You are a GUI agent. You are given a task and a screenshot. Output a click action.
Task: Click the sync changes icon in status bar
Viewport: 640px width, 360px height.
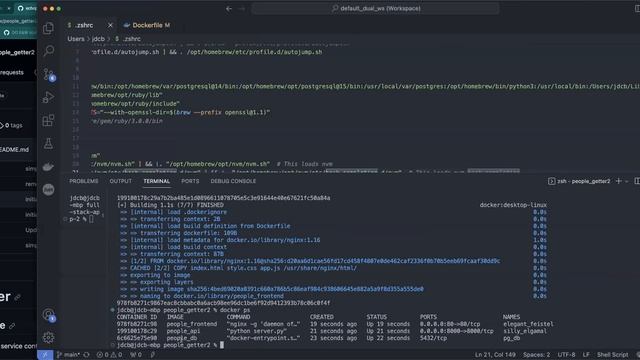click(87, 355)
